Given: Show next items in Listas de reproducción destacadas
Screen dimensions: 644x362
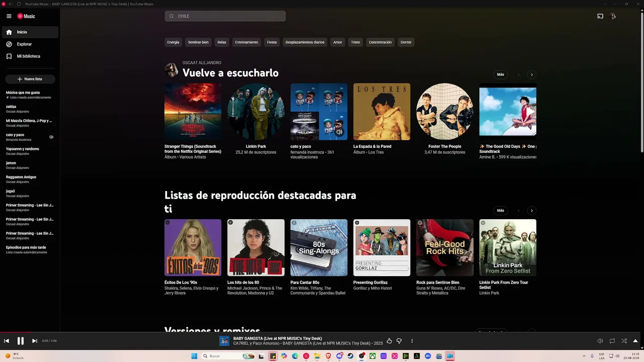Looking at the screenshot, I should (x=532, y=211).
